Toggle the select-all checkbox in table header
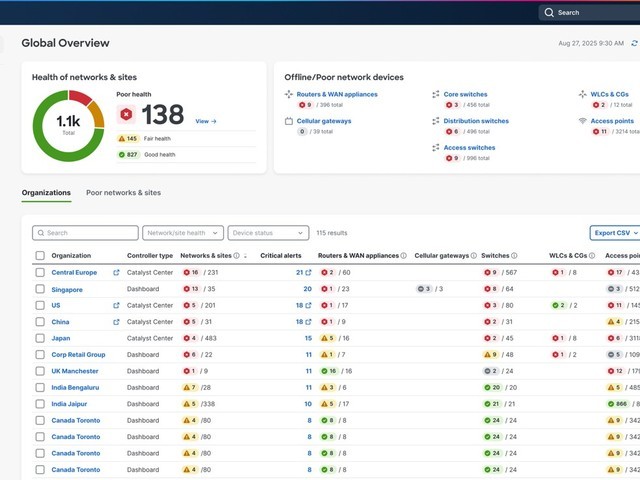640x480 pixels. [40, 256]
